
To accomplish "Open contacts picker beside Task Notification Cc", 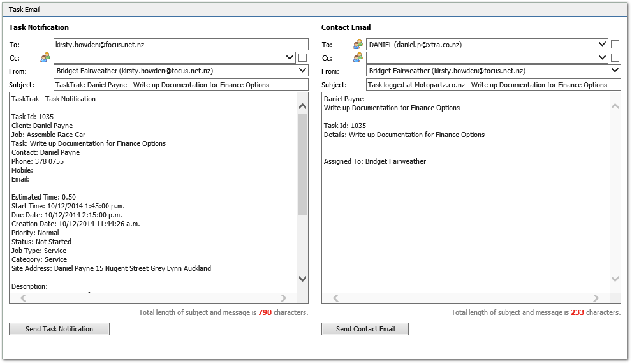I will click(x=45, y=57).
